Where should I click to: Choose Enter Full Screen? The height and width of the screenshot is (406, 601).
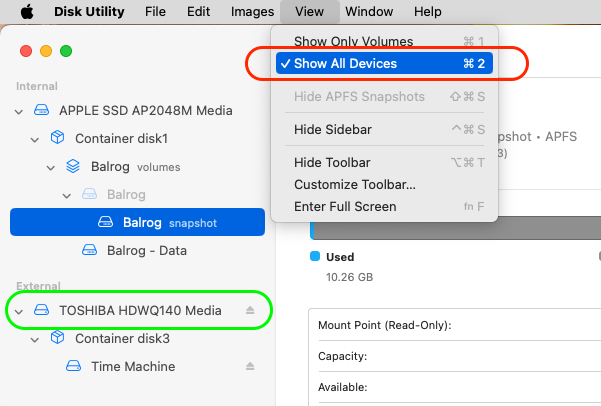384,207
